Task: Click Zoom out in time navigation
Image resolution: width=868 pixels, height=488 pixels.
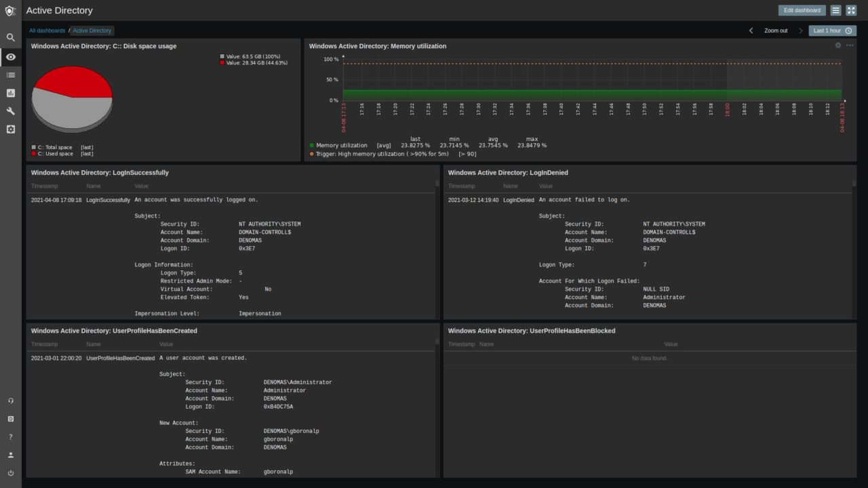Action: point(776,30)
